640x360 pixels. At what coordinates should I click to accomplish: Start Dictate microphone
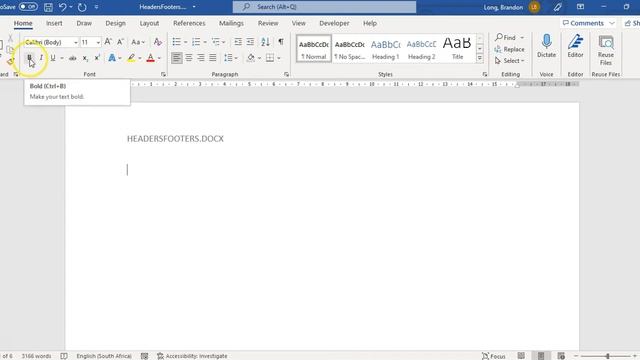coord(546,46)
